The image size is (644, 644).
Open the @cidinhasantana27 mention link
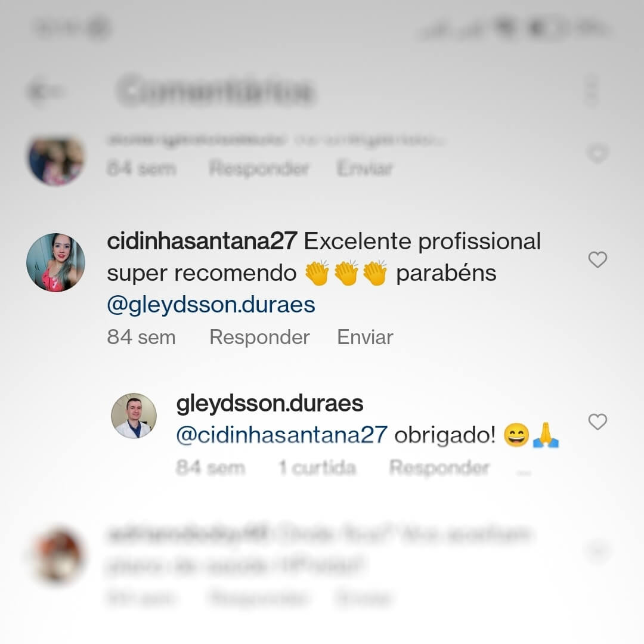(281, 435)
